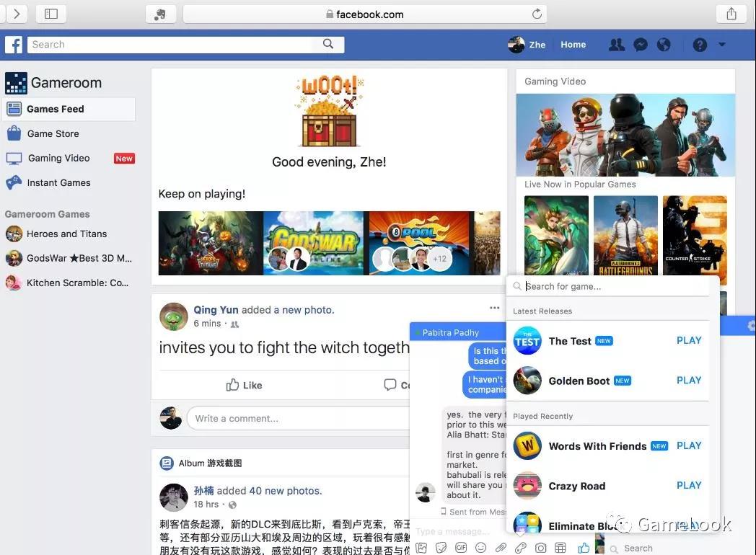Screen dimensions: 756x555
Task: Click Qing Yun's profile avatar
Action: [174, 316]
